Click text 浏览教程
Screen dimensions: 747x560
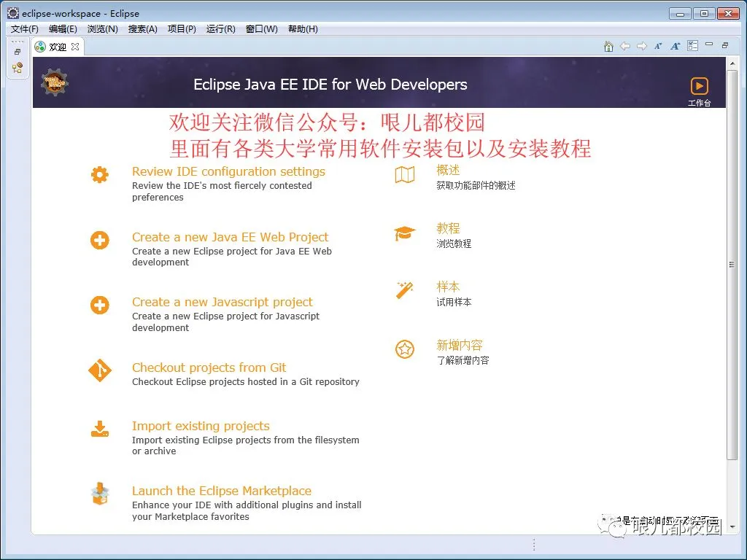454,244
